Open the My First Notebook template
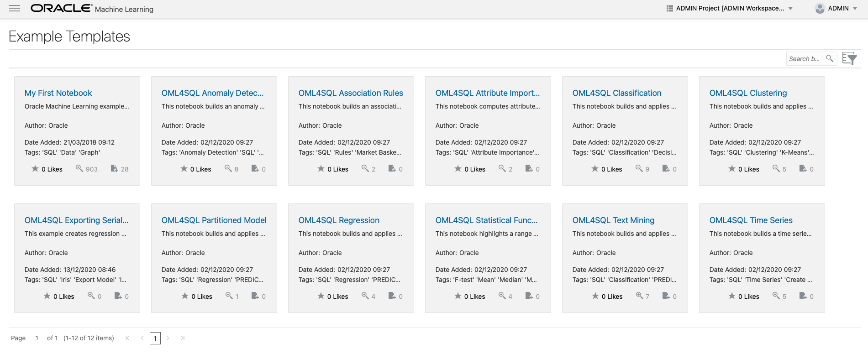 point(58,93)
